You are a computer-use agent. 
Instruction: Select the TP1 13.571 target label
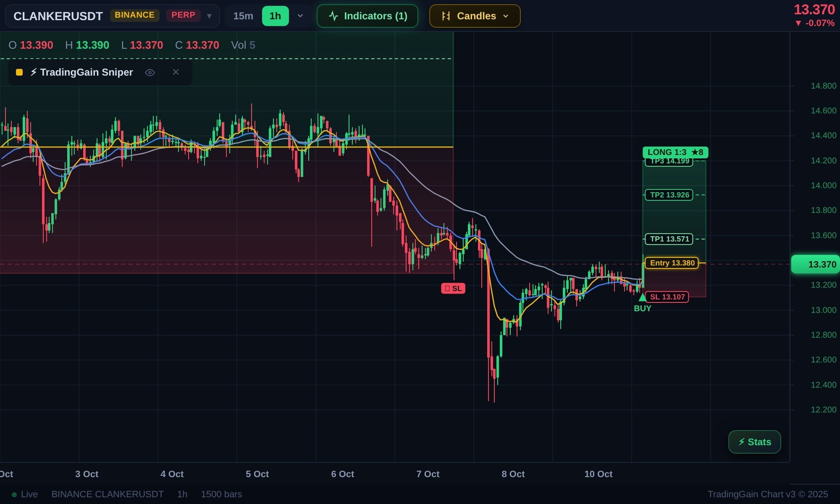pyautogui.click(x=669, y=239)
